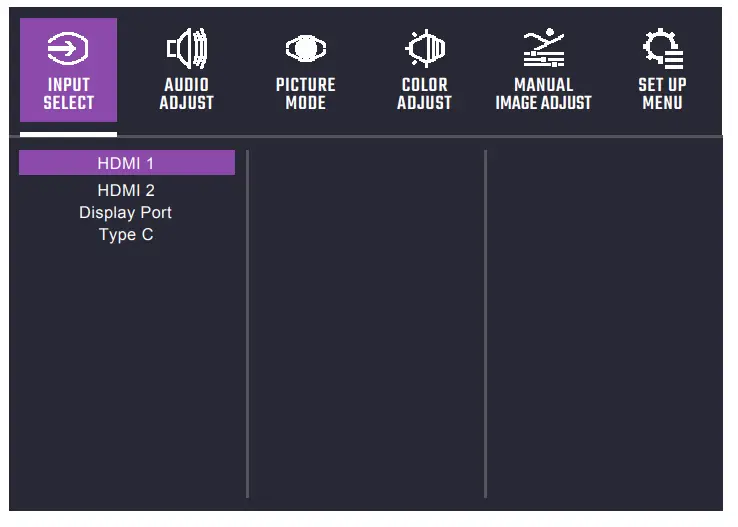Viewport: 738px width, 527px height.
Task: Choose the Type C input
Action: point(126,236)
